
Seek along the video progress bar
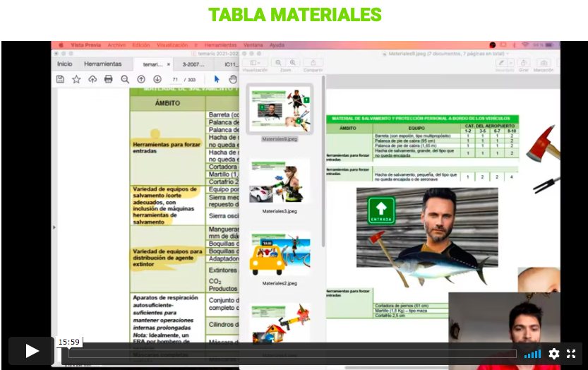tap(292, 354)
